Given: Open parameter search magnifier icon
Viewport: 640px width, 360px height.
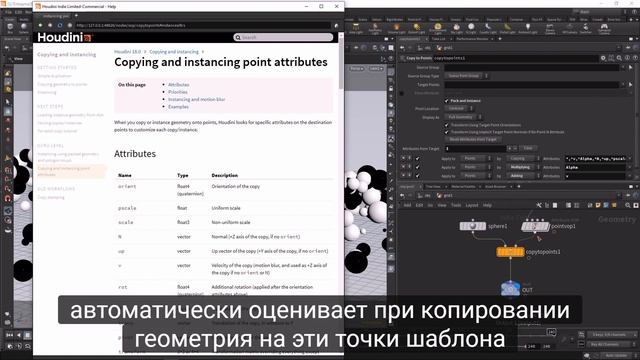Looking at the screenshot, I should (619, 58).
